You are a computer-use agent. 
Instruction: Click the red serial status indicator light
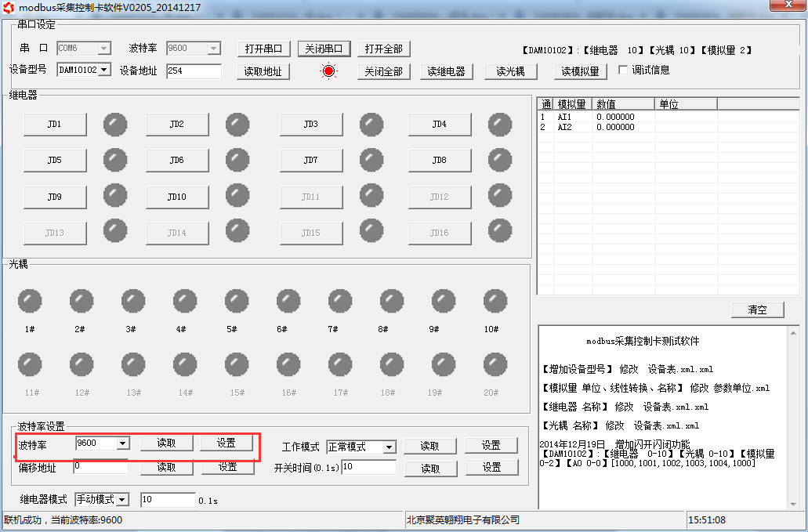pos(328,71)
